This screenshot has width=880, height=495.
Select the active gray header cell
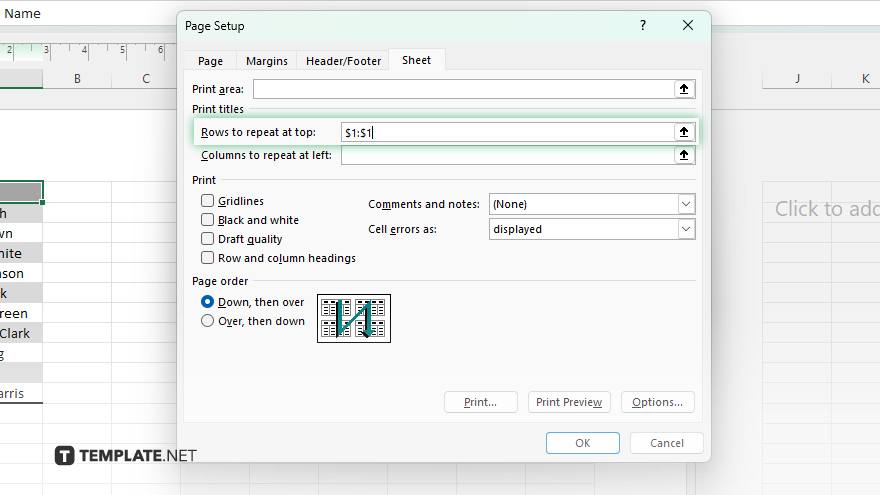pos(21,192)
